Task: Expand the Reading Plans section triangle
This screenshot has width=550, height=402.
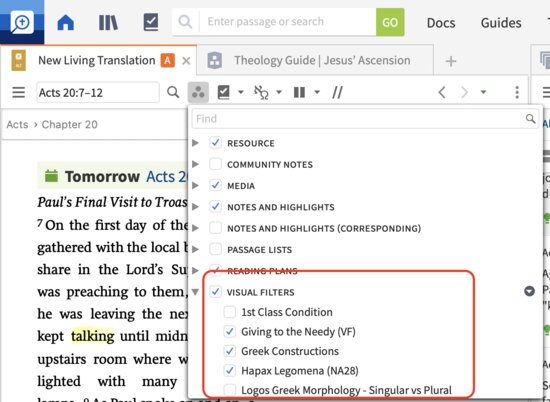Action: (195, 270)
